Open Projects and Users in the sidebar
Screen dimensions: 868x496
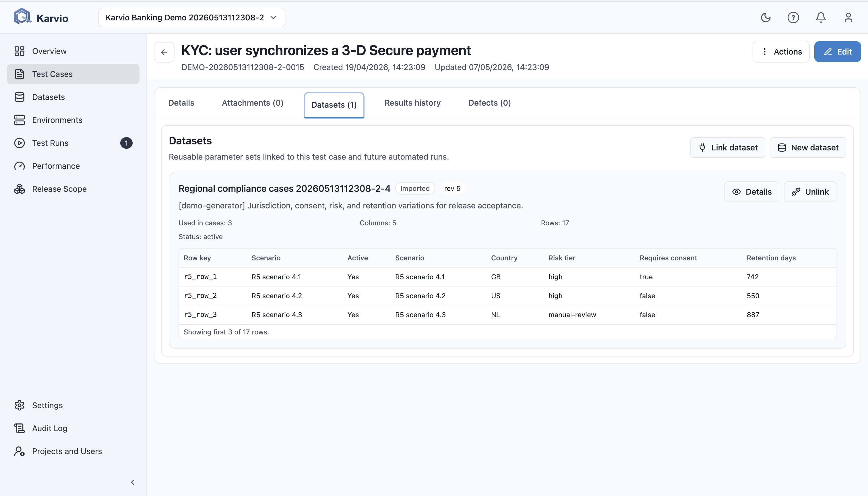point(73,451)
